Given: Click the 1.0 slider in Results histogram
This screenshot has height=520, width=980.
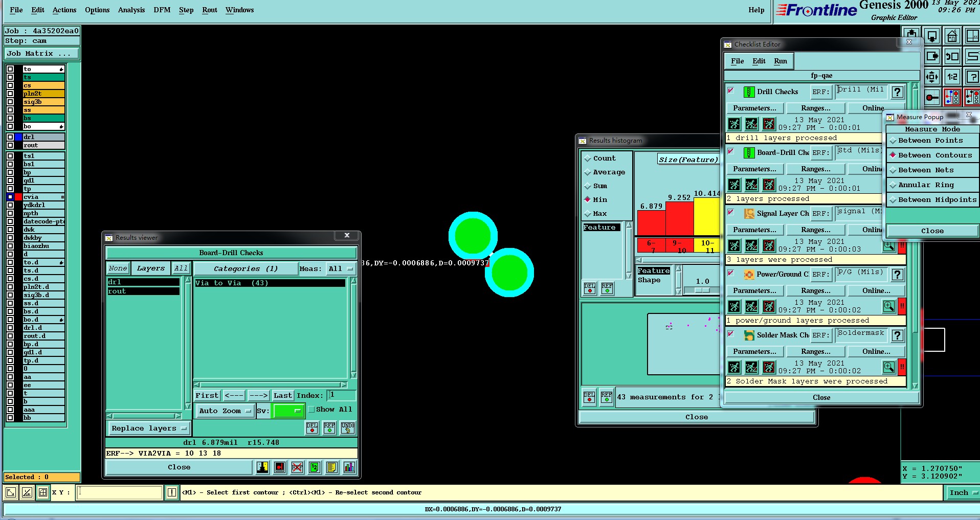Looking at the screenshot, I should pos(702,290).
